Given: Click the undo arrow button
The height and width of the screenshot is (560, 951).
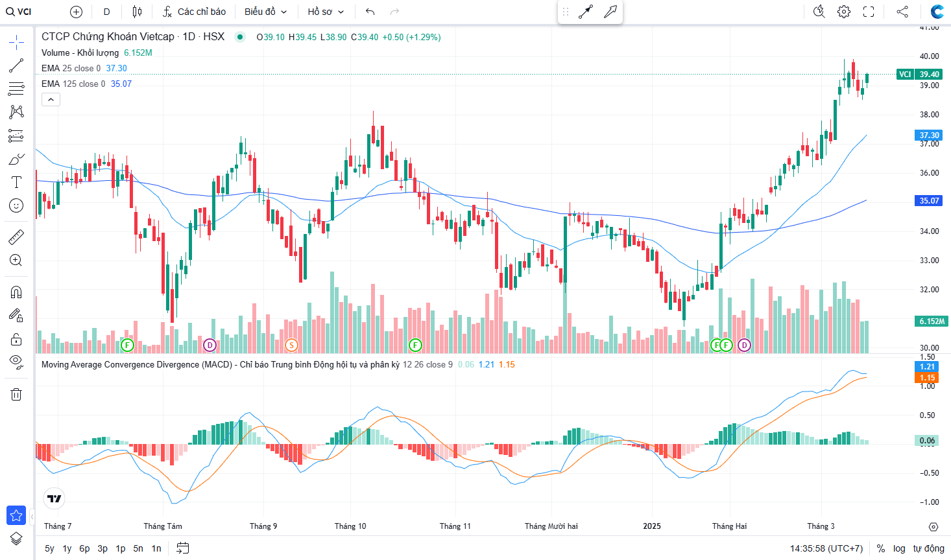Looking at the screenshot, I should (370, 12).
